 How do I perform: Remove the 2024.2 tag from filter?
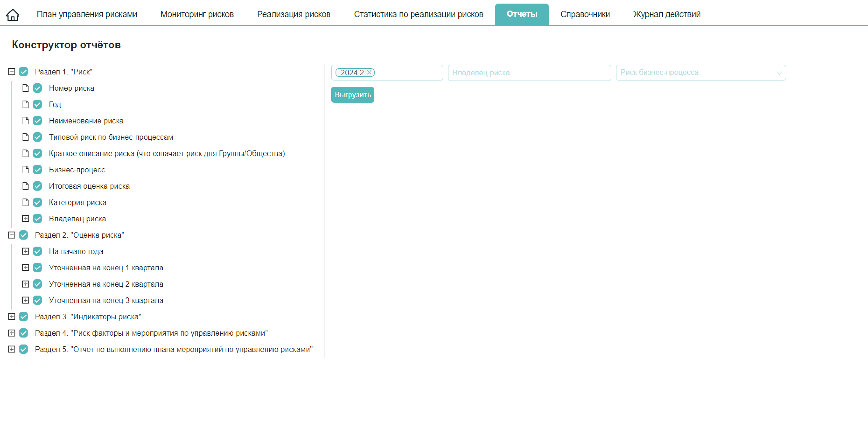[x=369, y=72]
